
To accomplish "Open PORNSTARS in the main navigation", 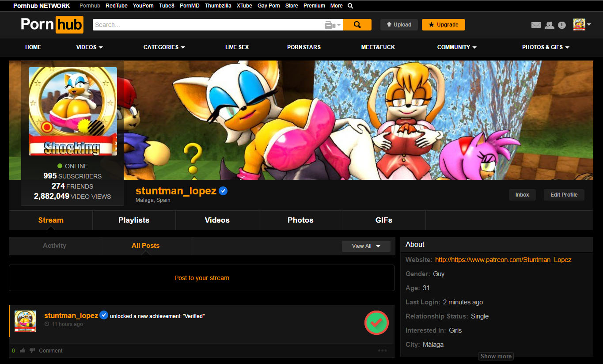I will 304,47.
